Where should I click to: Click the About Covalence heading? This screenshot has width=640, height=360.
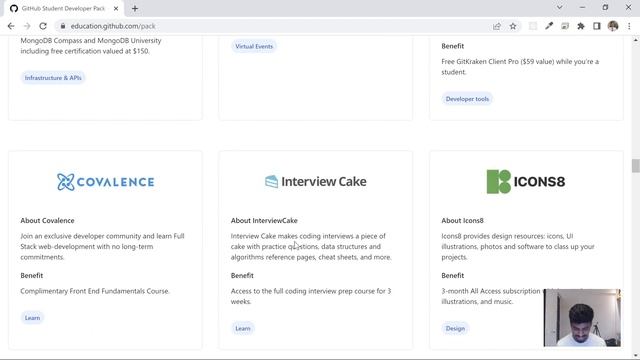47,220
